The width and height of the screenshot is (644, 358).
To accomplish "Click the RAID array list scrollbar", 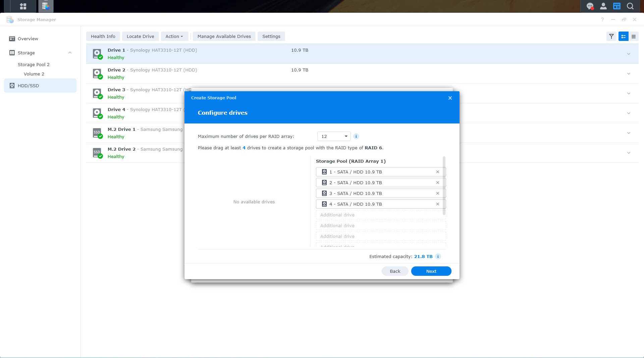I will point(444,186).
